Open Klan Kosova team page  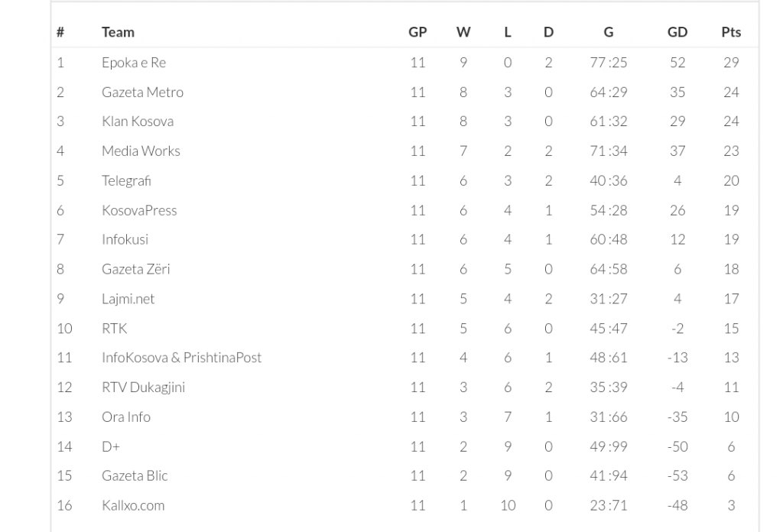tap(138, 122)
